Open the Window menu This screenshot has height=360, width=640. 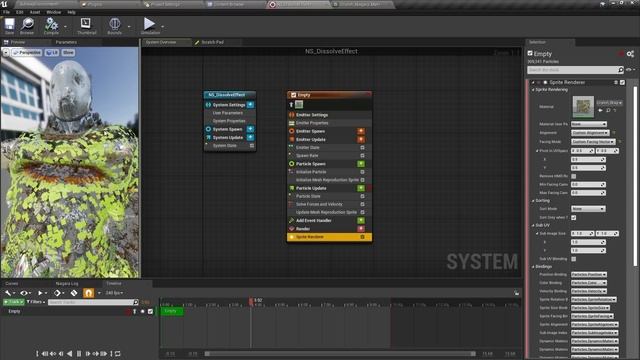(x=53, y=12)
